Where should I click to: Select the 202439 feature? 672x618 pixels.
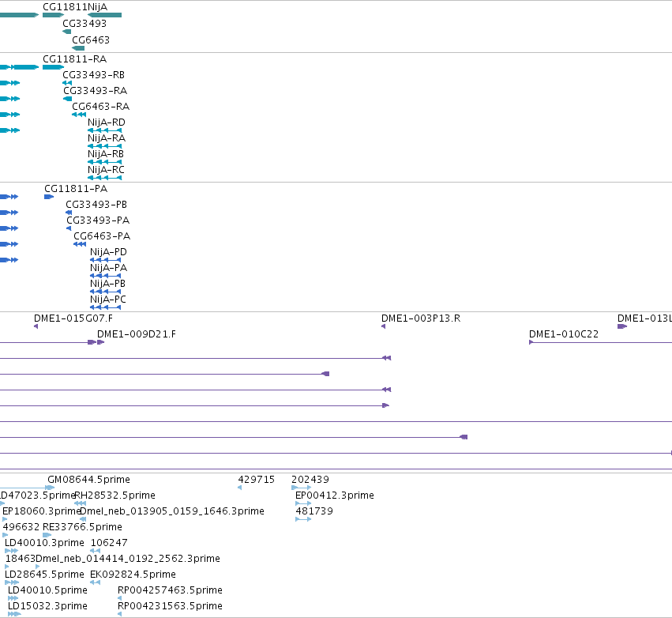tap(302, 488)
